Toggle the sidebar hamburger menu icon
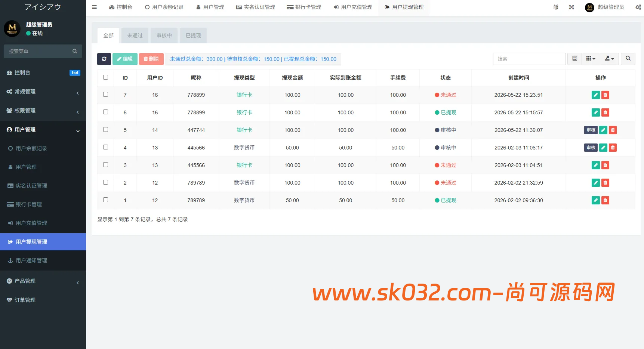The height and width of the screenshot is (349, 644). click(x=95, y=7)
